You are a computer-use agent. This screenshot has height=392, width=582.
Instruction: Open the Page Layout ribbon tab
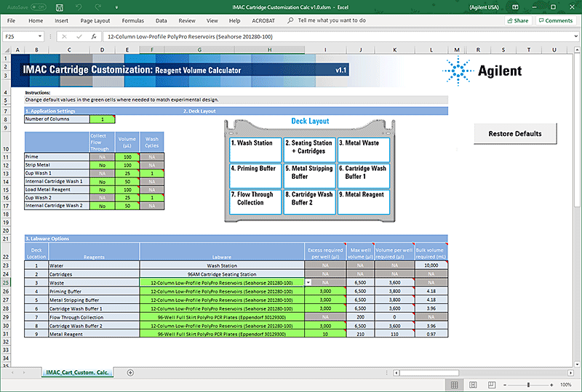coord(95,21)
